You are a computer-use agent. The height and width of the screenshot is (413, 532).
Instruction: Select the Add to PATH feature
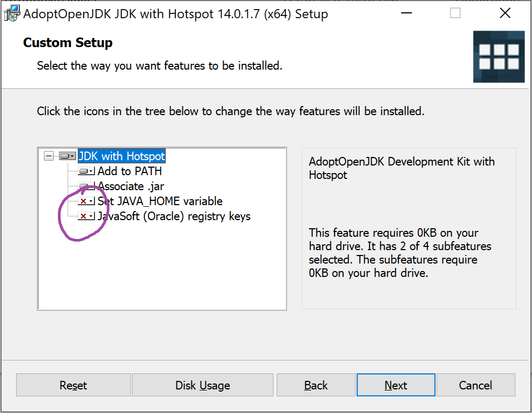tap(130, 171)
